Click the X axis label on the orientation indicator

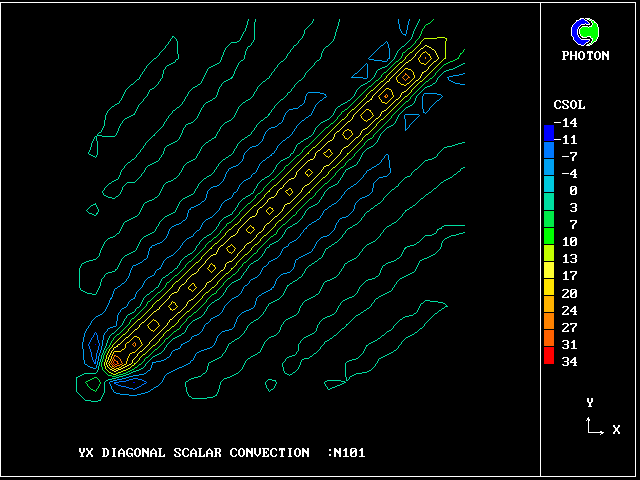pos(616,429)
